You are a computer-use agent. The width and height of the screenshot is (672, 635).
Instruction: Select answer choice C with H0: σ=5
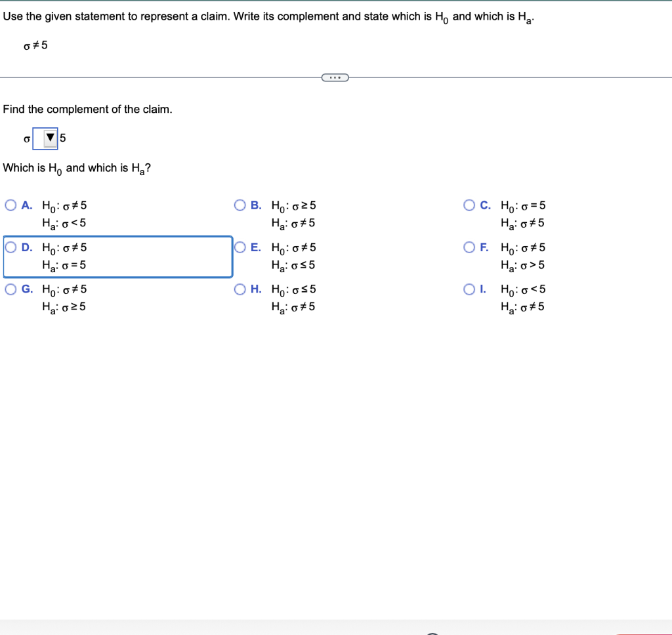click(x=469, y=205)
